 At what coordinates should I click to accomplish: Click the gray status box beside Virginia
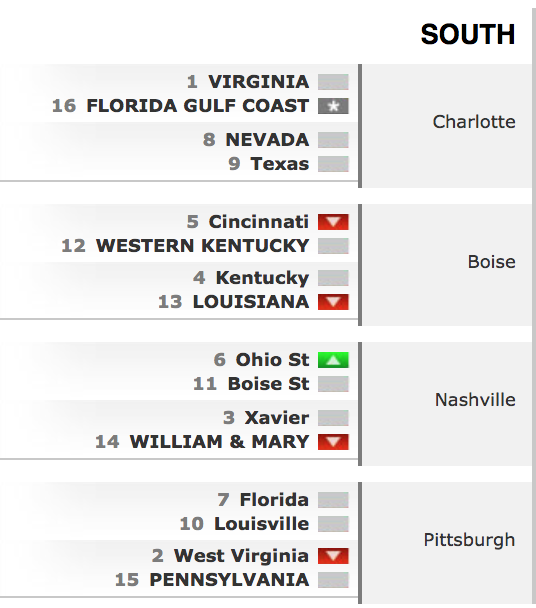pos(333,82)
